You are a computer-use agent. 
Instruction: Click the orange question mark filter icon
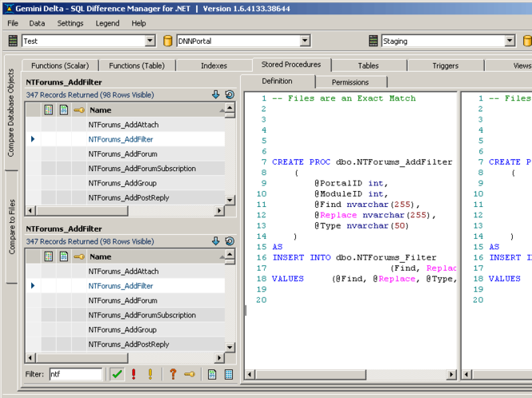[x=172, y=374]
